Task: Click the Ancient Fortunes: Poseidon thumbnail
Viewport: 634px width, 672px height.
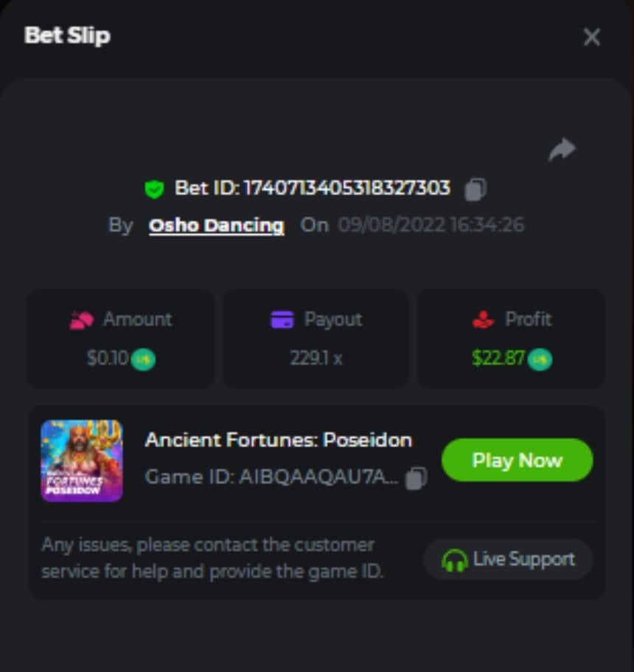Action: (82, 461)
